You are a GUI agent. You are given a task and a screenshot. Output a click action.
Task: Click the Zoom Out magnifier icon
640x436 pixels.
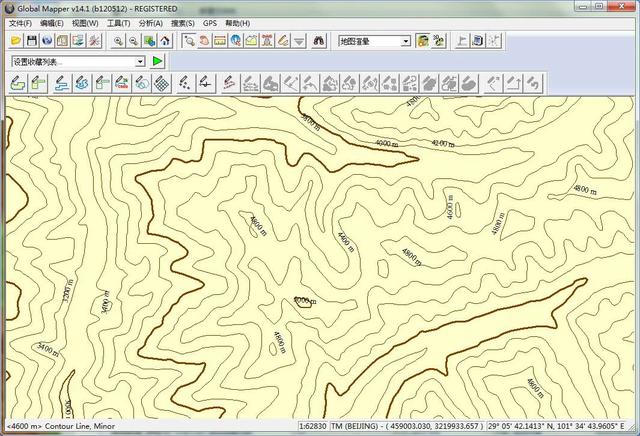click(x=134, y=41)
